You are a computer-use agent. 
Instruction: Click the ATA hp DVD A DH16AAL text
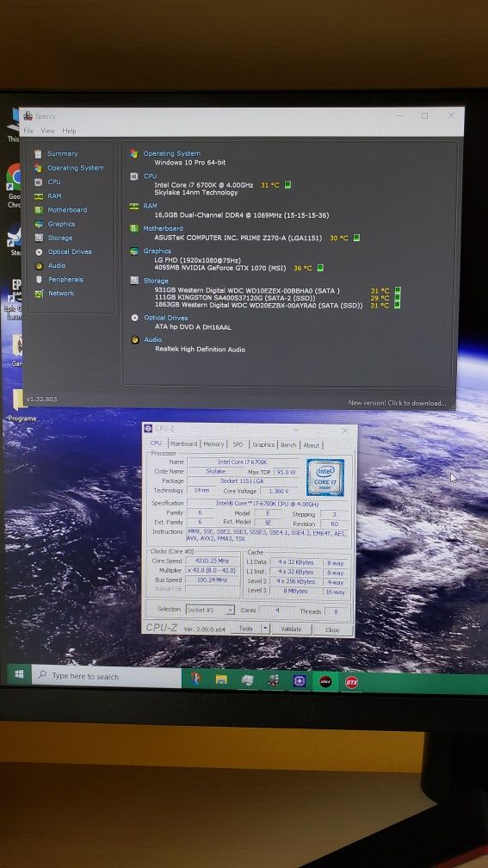click(x=193, y=327)
